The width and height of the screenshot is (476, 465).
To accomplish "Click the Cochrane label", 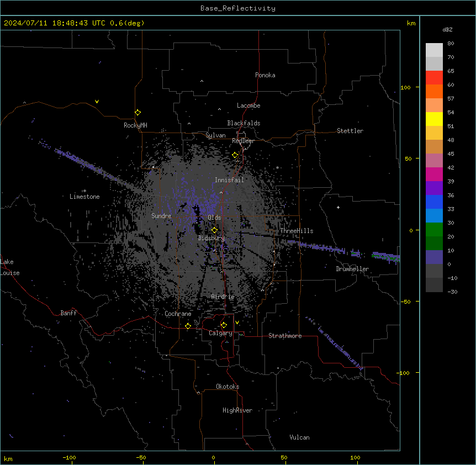I will point(178,314).
